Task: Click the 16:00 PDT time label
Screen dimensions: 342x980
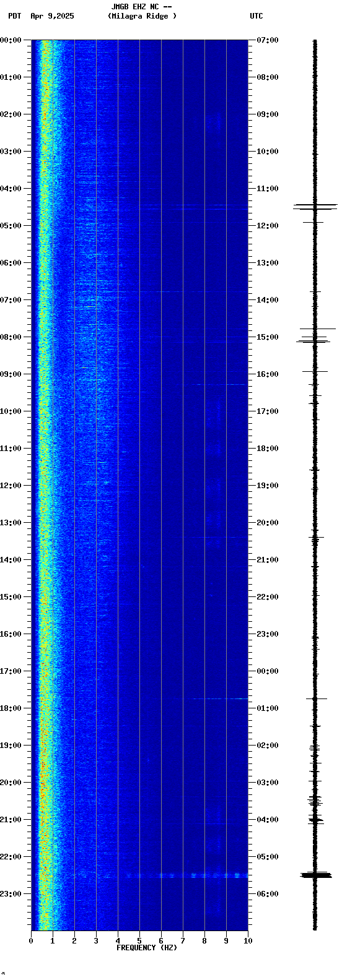Action: click(x=11, y=634)
